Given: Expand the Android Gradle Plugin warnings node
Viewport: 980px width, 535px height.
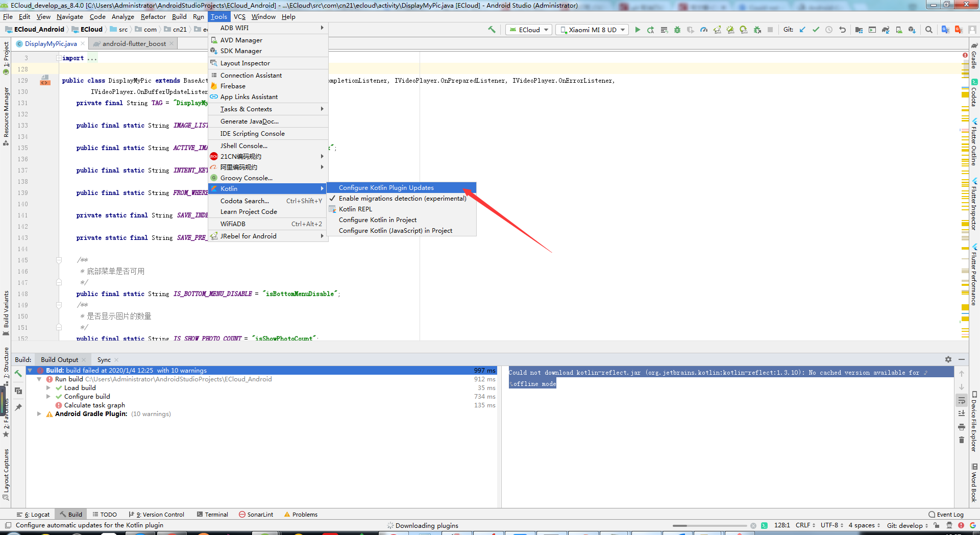Looking at the screenshot, I should [39, 414].
